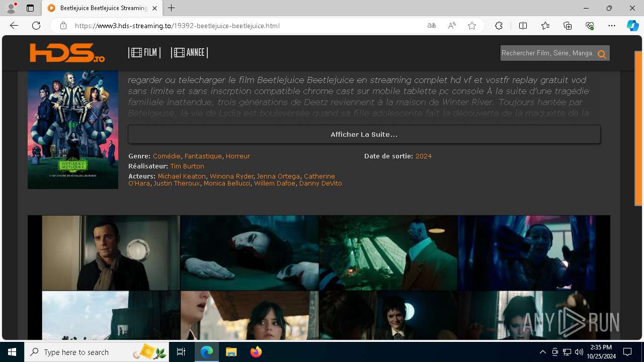Open the Comédie genre link
The image size is (644, 362).
click(167, 156)
